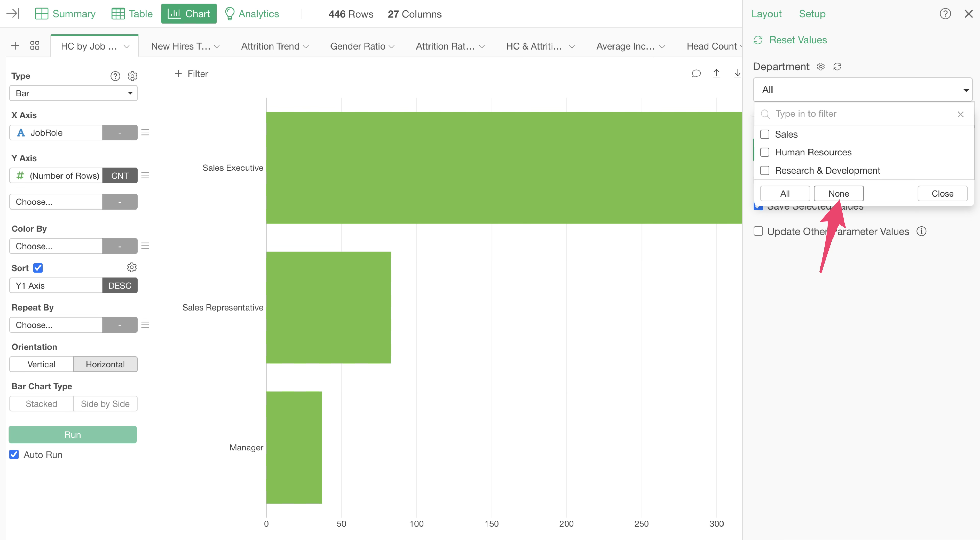Open the Analytics view
The height and width of the screenshot is (540, 980).
click(x=252, y=14)
